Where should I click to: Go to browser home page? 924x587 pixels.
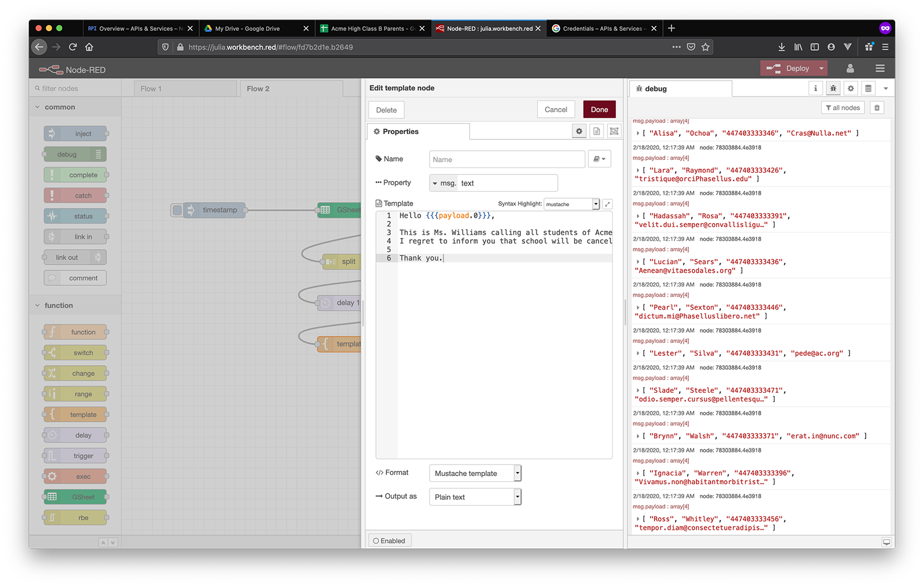[x=89, y=47]
